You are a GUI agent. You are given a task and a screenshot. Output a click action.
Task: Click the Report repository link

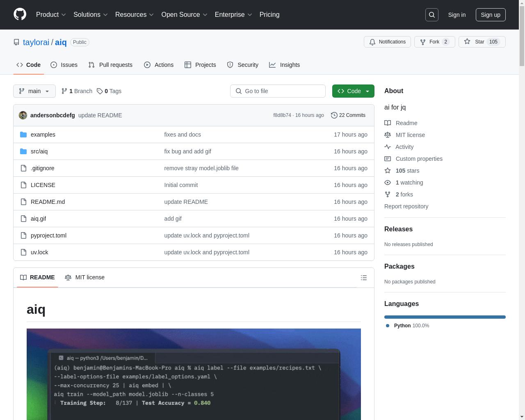pos(406,206)
